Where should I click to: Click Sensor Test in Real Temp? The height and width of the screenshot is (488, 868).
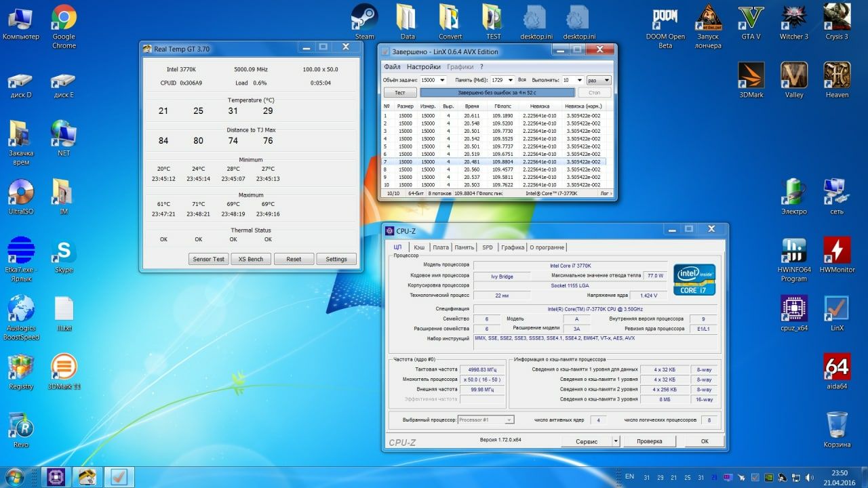click(x=208, y=259)
